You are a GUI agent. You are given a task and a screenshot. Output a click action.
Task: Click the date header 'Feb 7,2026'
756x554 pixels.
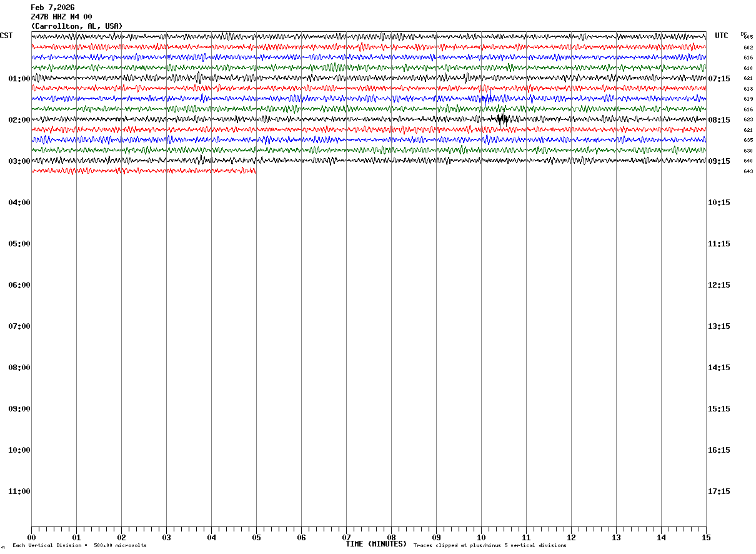(x=52, y=8)
